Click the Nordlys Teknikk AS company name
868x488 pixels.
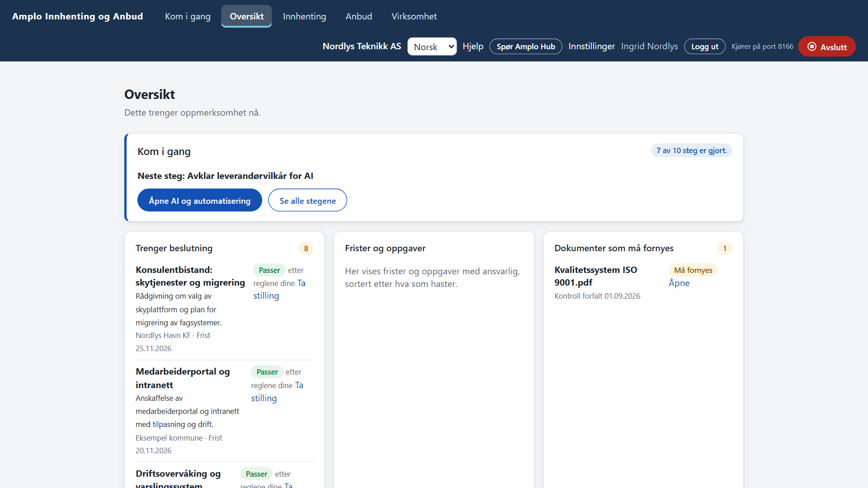tap(362, 46)
